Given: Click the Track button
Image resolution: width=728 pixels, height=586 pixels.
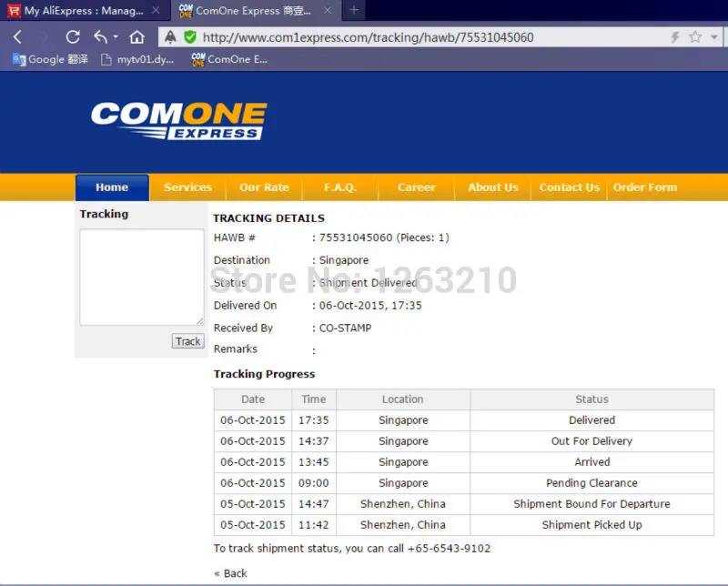Looking at the screenshot, I should 188,341.
